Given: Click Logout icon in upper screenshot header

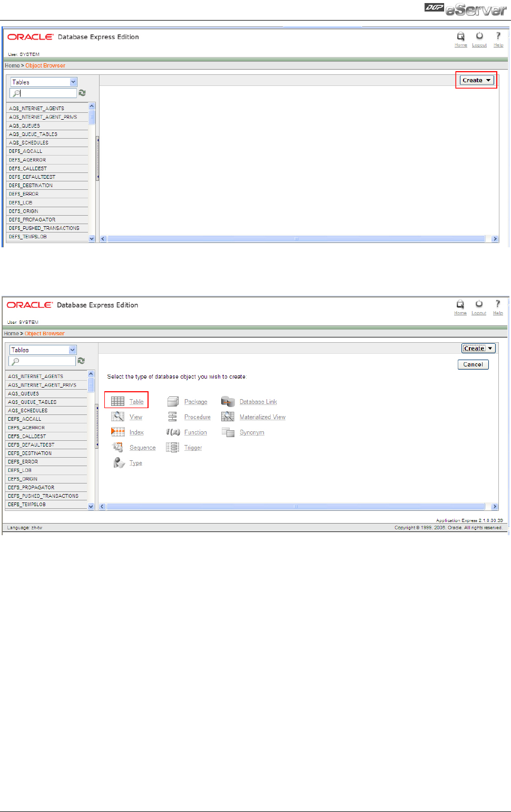Looking at the screenshot, I should (479, 36).
